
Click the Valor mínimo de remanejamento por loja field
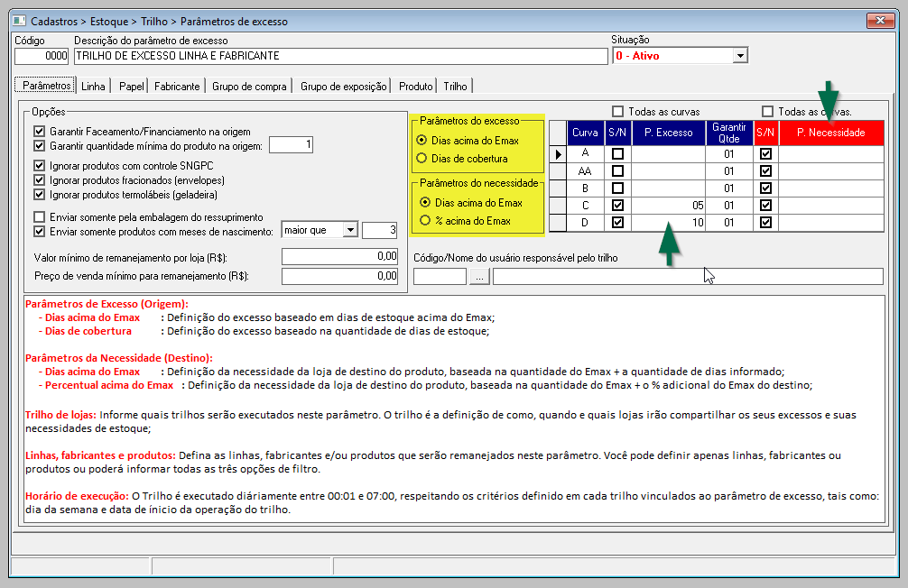[x=339, y=256]
